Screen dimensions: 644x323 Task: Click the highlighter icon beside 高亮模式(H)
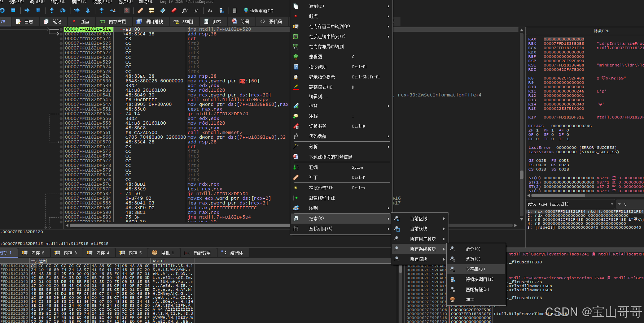[x=296, y=87]
